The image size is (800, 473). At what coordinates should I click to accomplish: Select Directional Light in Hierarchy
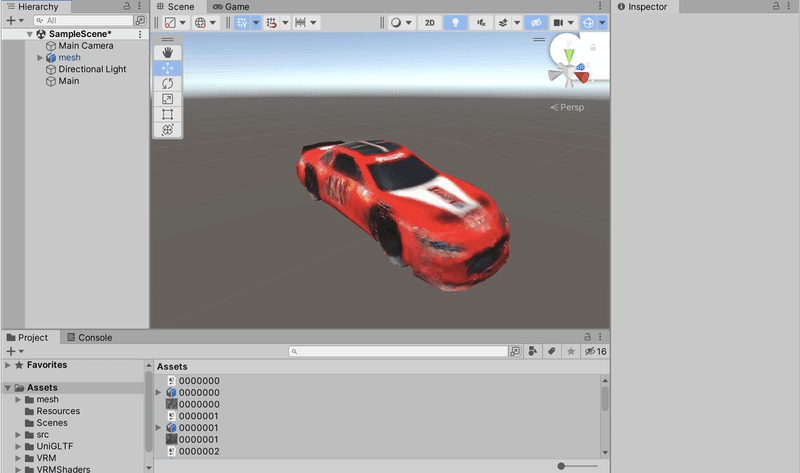point(92,69)
